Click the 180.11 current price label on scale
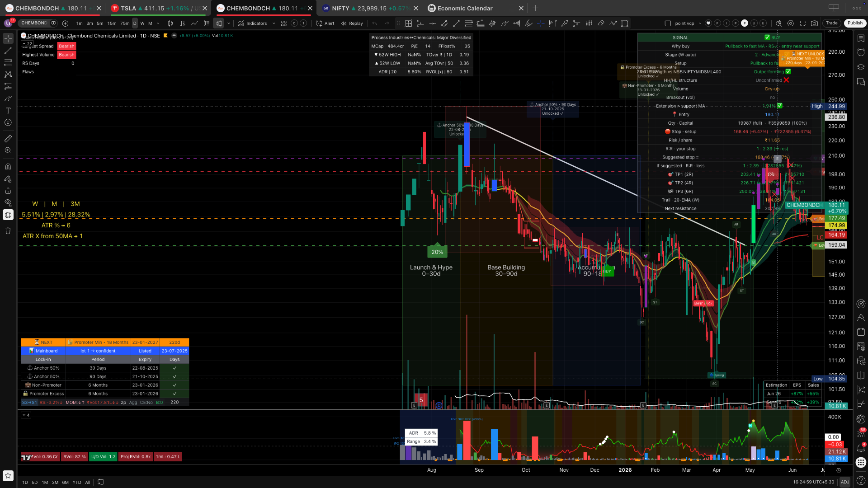868x488 pixels. (836, 205)
